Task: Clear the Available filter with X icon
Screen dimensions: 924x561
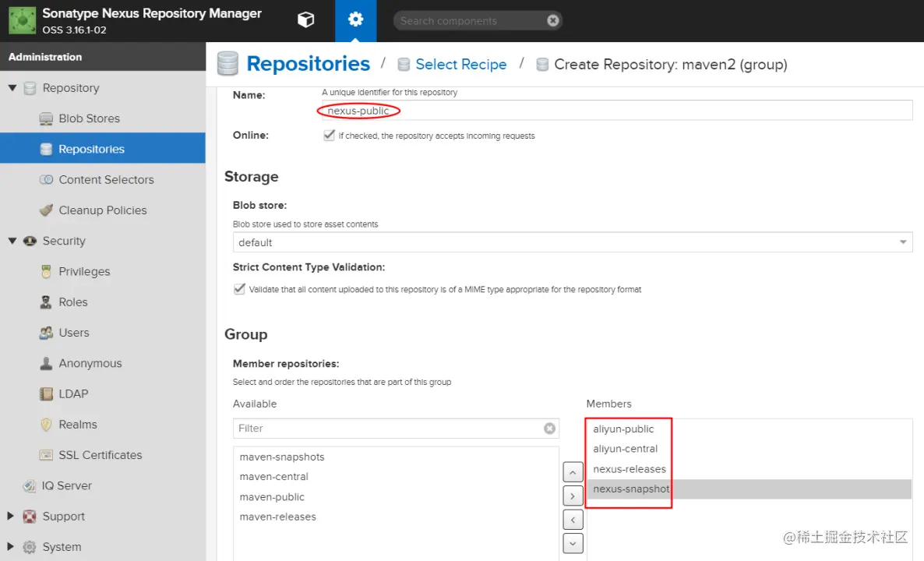Action: point(549,429)
